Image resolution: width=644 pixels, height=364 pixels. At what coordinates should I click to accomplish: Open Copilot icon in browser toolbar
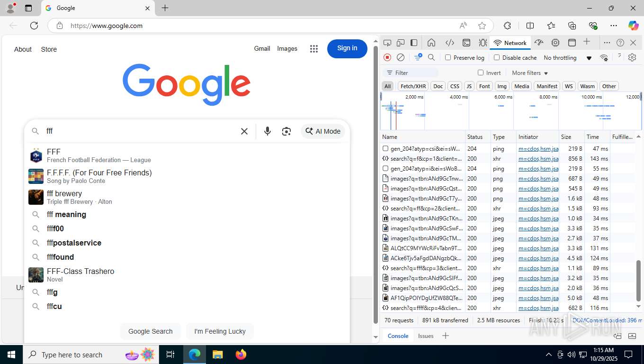pos(633,26)
